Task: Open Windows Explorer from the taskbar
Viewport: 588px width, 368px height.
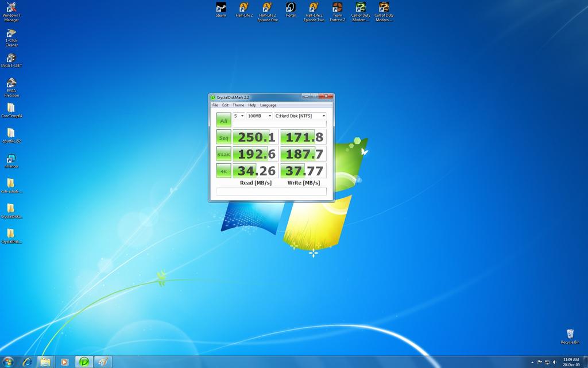Action: [x=45, y=362]
